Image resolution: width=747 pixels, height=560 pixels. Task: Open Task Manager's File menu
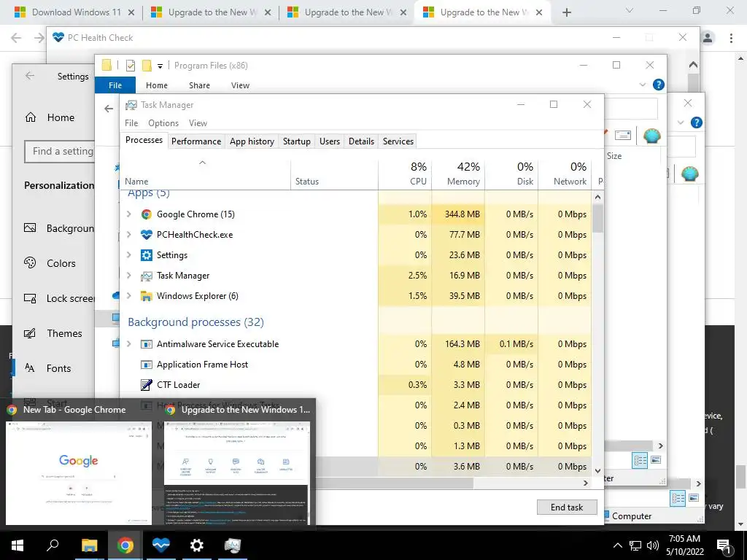(x=131, y=123)
